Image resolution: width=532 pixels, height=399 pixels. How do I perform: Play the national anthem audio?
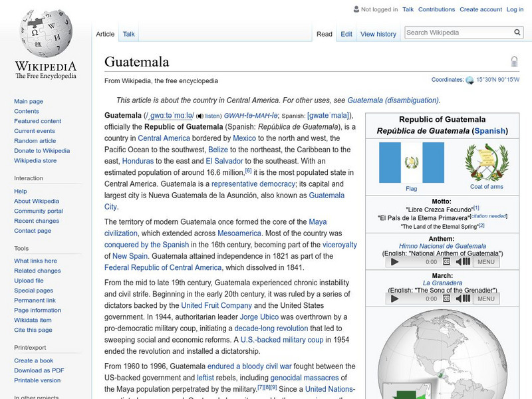pyautogui.click(x=394, y=262)
